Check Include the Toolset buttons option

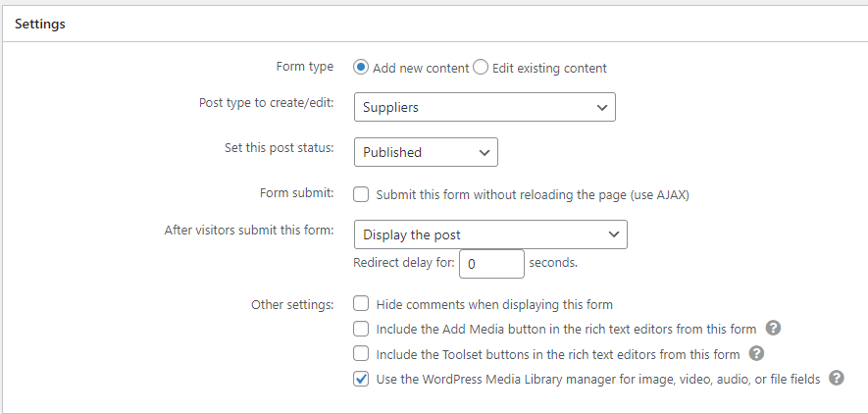point(361,354)
